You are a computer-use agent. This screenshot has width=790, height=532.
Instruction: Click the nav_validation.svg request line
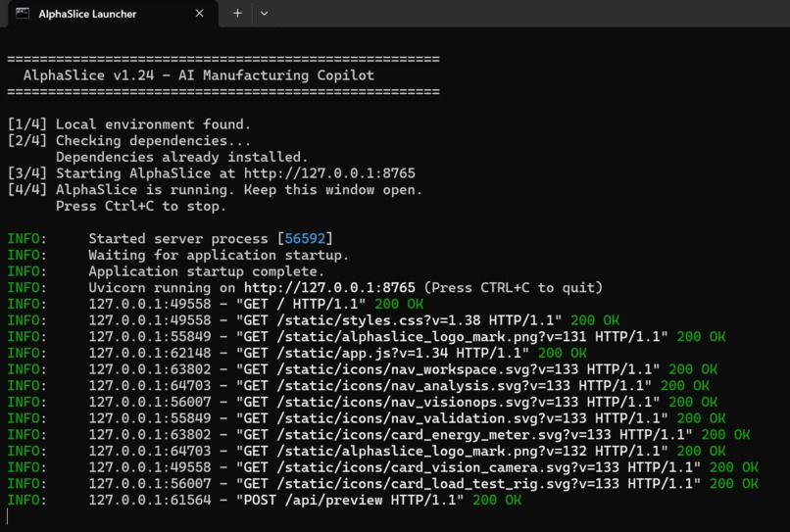point(367,418)
